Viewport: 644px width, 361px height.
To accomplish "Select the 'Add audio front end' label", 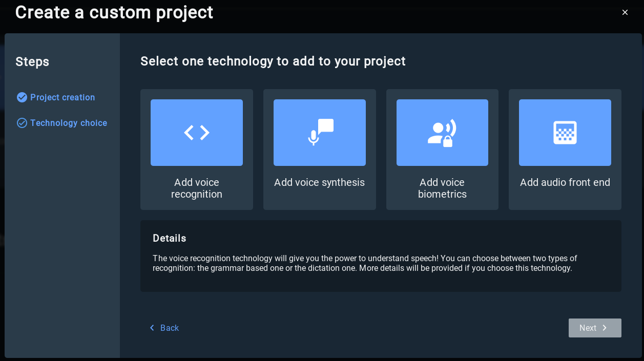I will click(565, 182).
